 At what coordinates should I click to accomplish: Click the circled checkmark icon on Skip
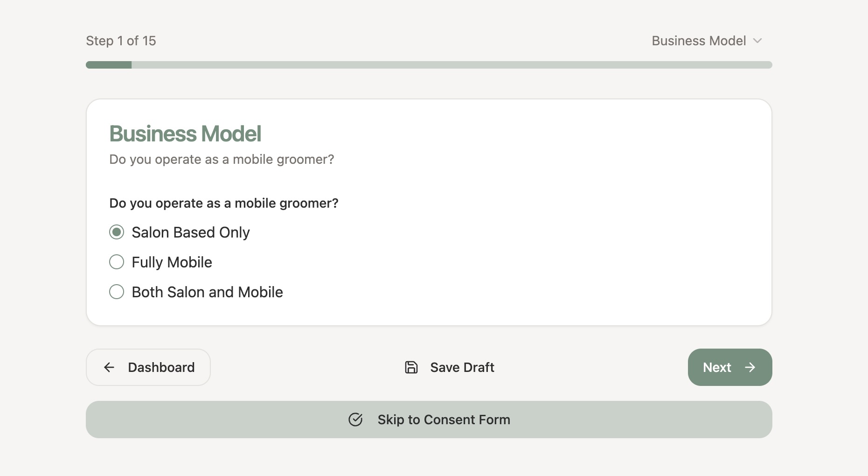coord(355,420)
